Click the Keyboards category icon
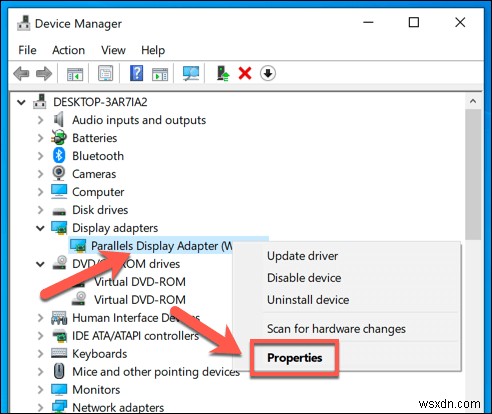 coord(59,353)
